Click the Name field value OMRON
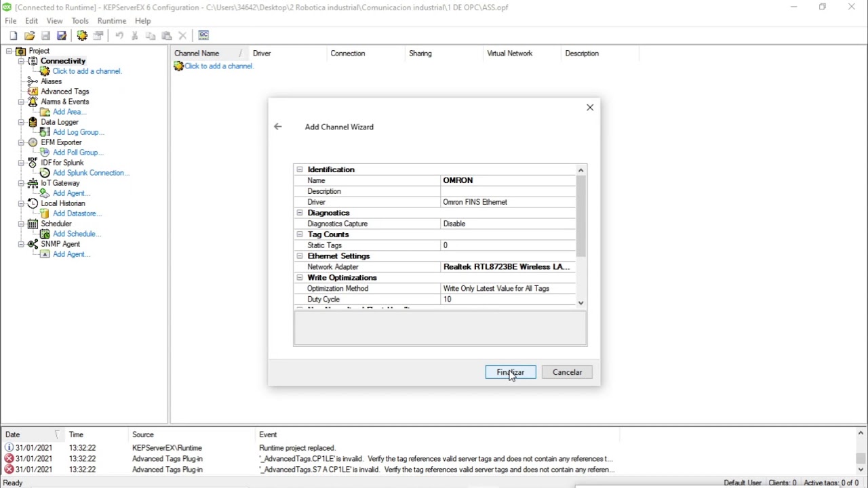Viewport: 868px width, 488px height. point(508,180)
